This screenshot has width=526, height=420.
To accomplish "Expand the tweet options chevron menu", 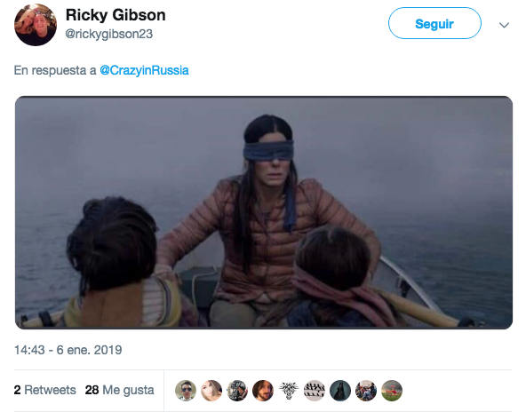I will [504, 25].
